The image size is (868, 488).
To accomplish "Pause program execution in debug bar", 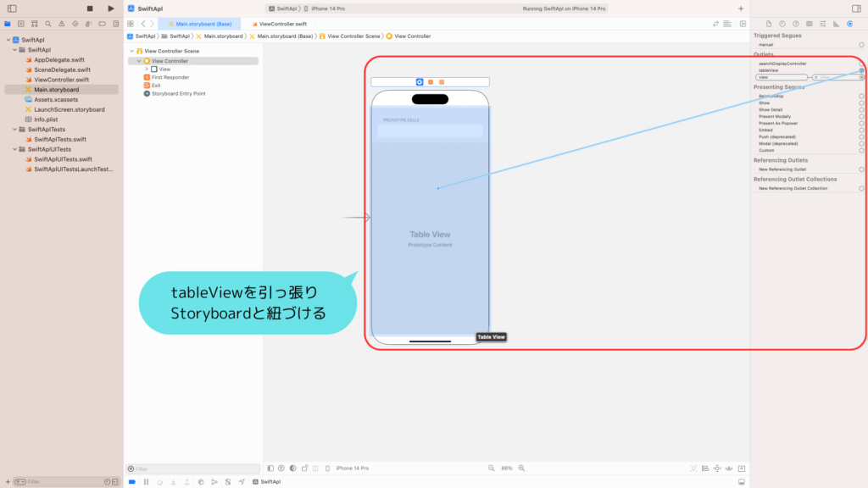I will (x=146, y=482).
